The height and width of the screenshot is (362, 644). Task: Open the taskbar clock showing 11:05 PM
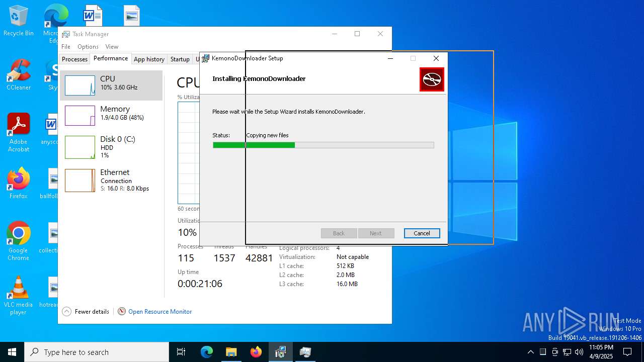pyautogui.click(x=601, y=352)
